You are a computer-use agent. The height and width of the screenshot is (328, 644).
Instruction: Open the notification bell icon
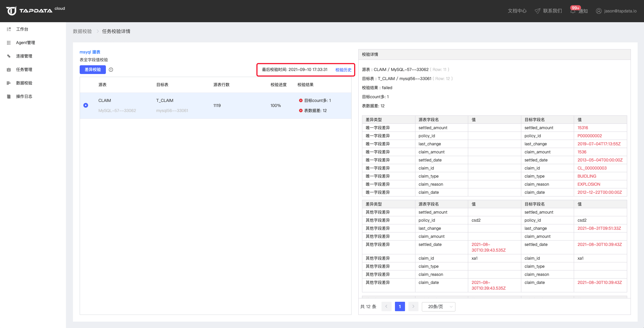click(573, 11)
